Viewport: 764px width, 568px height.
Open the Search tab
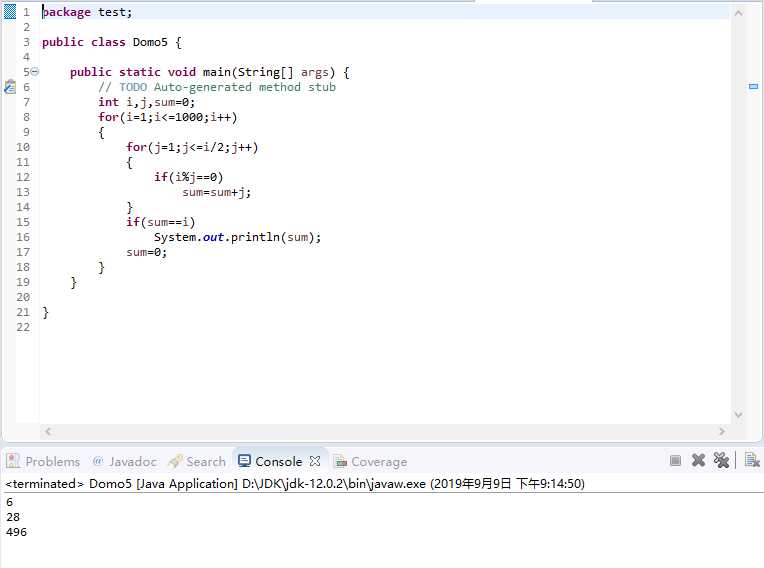coord(197,461)
